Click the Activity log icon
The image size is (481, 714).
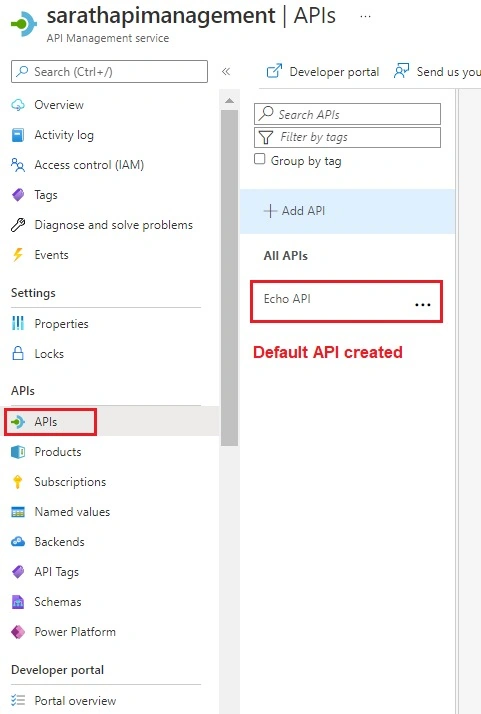pos(18,135)
